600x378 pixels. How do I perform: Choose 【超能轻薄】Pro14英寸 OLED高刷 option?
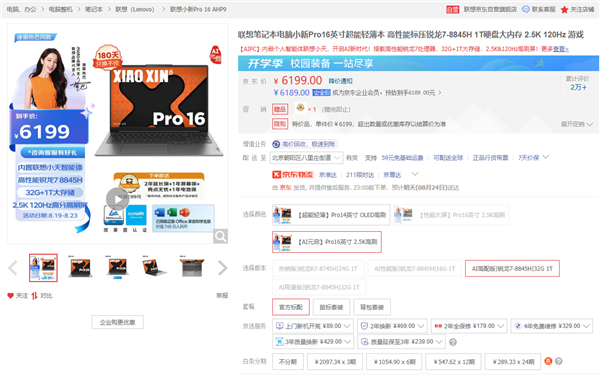pyautogui.click(x=331, y=215)
